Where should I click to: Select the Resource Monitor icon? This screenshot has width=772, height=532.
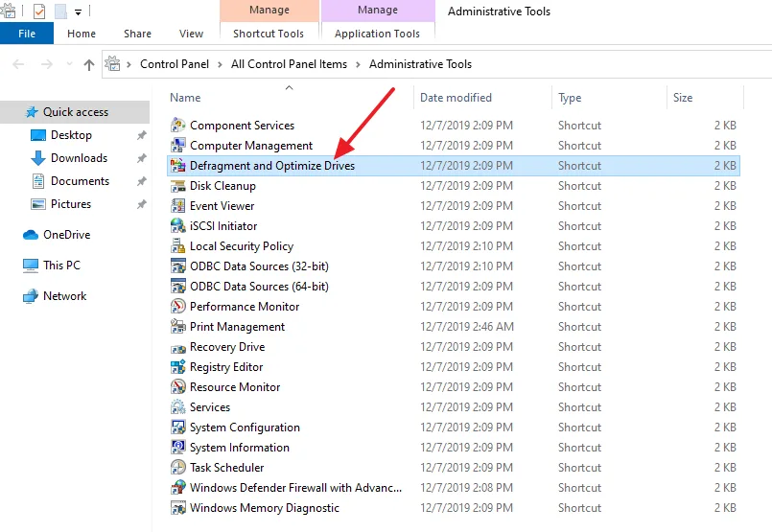[x=177, y=387]
